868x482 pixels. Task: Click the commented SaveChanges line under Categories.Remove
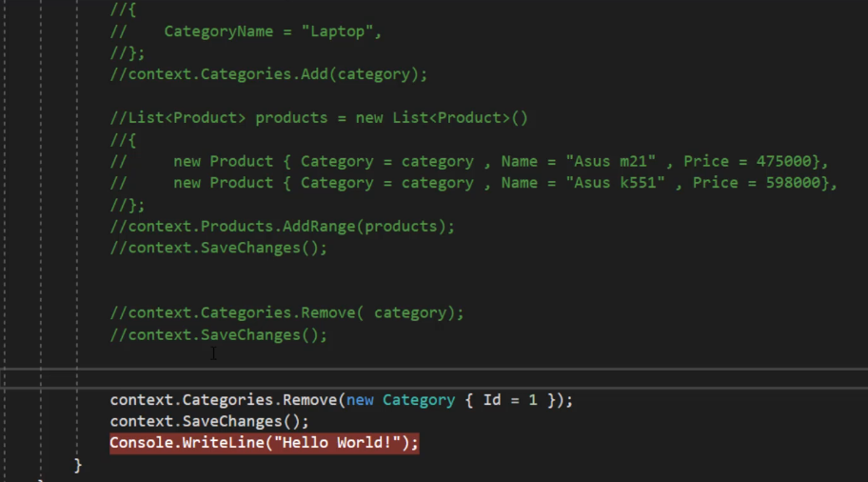(x=219, y=335)
